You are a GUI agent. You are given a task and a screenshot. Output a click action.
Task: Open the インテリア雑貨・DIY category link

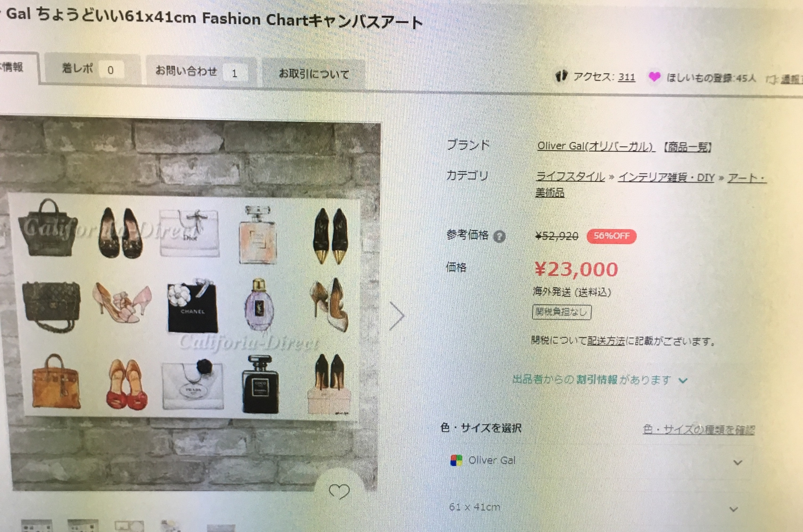click(667, 178)
